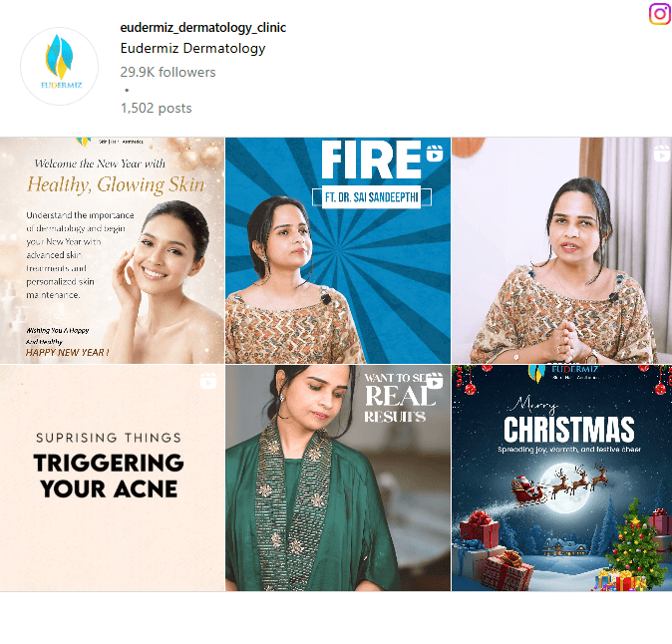
Task: Open the Merry Christmas post
Action: click(x=561, y=478)
